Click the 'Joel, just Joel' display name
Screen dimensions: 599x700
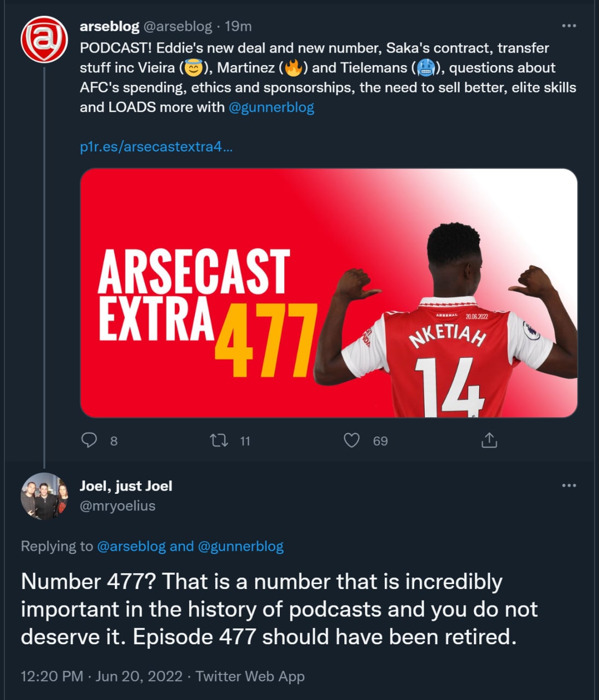point(126,486)
